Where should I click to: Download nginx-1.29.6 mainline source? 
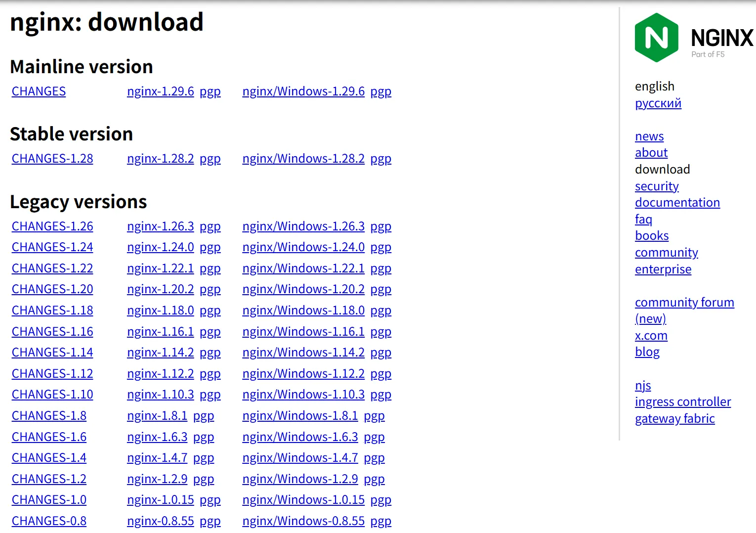(x=160, y=91)
